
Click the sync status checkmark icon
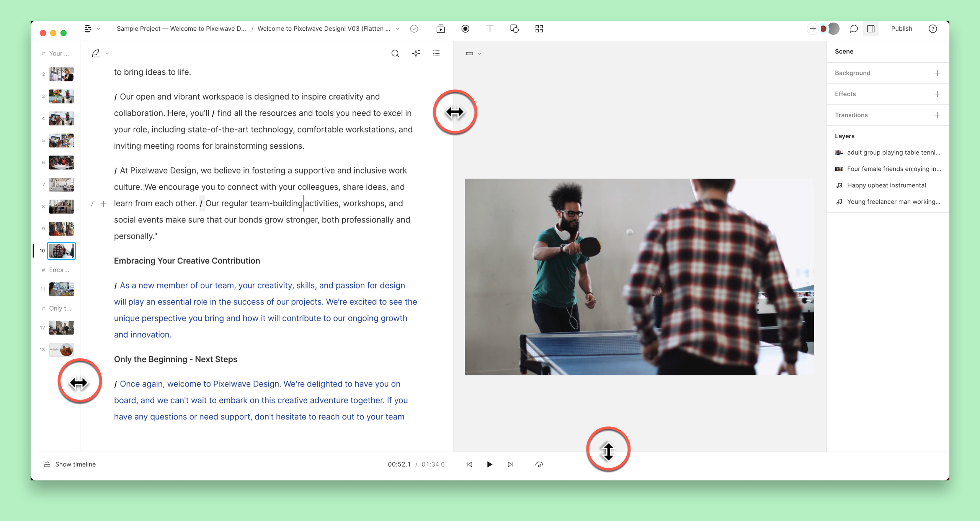[414, 29]
